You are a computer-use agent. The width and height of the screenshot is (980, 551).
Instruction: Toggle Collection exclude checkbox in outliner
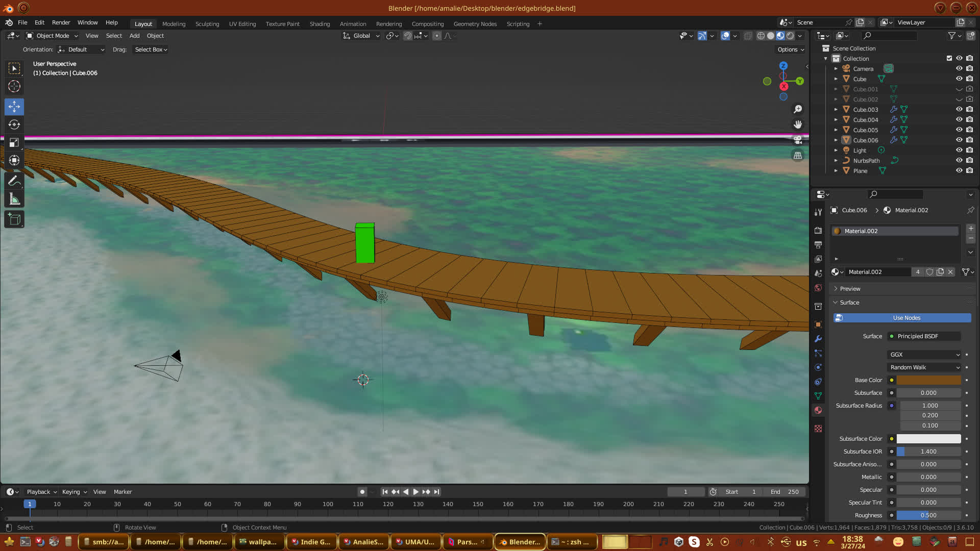[949, 58]
